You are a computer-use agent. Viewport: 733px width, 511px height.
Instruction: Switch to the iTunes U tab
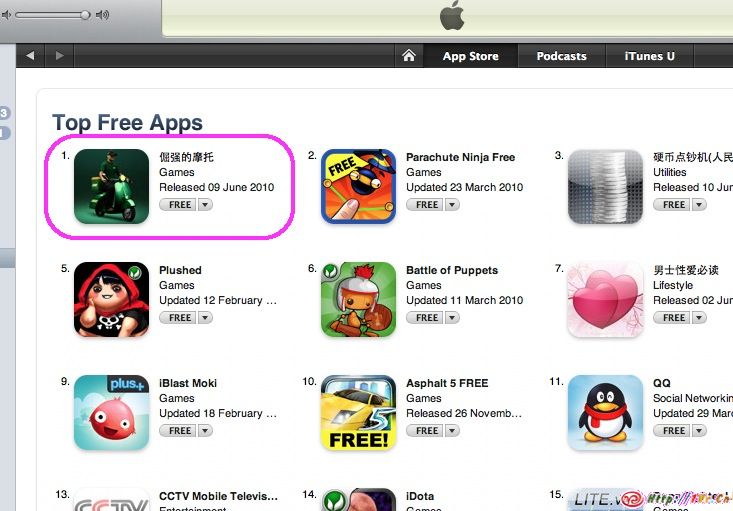coord(650,56)
